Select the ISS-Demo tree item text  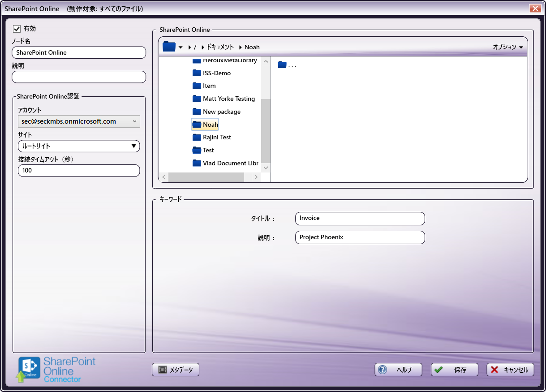(x=217, y=73)
